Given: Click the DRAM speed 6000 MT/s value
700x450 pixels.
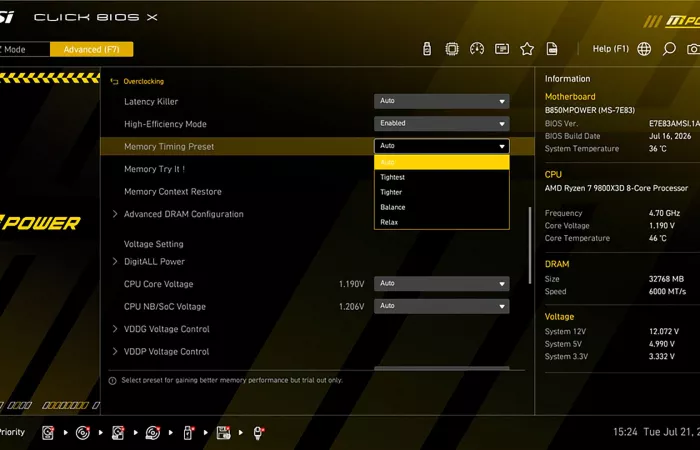Looking at the screenshot, I should pyautogui.click(x=667, y=291).
